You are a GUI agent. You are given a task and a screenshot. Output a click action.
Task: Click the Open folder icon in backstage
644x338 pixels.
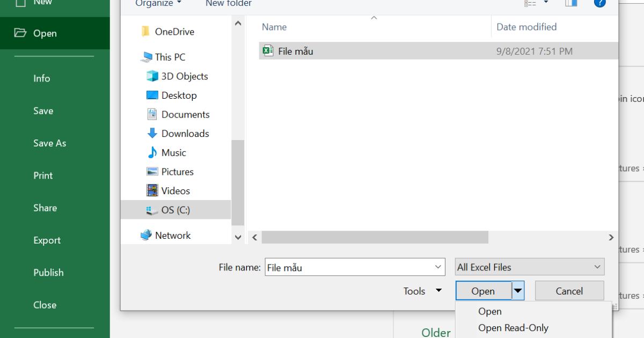[20, 33]
